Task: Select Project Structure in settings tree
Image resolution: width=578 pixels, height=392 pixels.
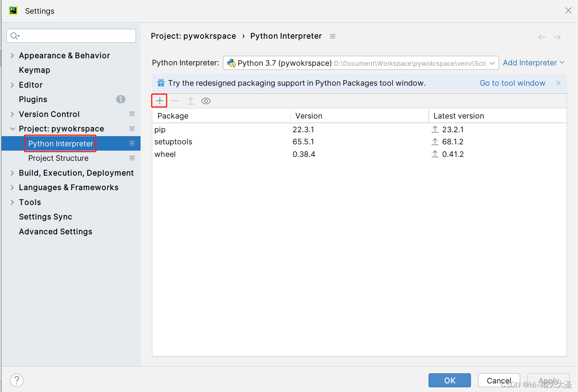Action: point(58,158)
